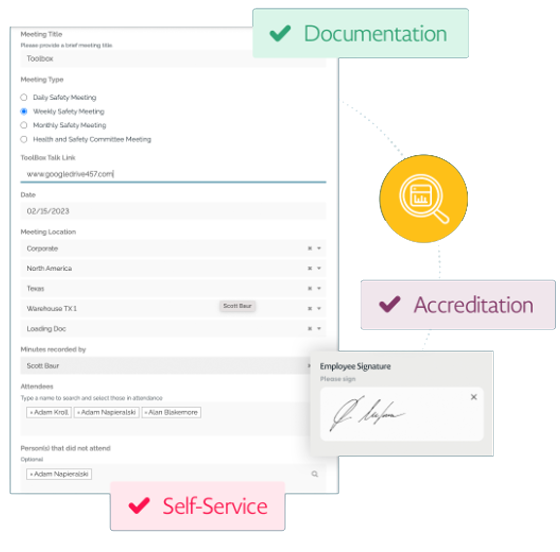Click the ToolBox Talk Link field
Image resolution: width=560 pixels, height=552 pixels.
click(173, 174)
